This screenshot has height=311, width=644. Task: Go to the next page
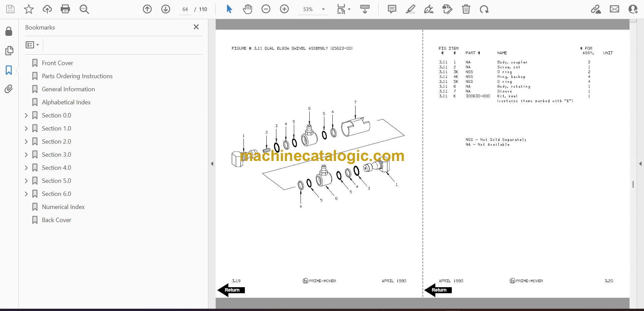[x=166, y=9]
